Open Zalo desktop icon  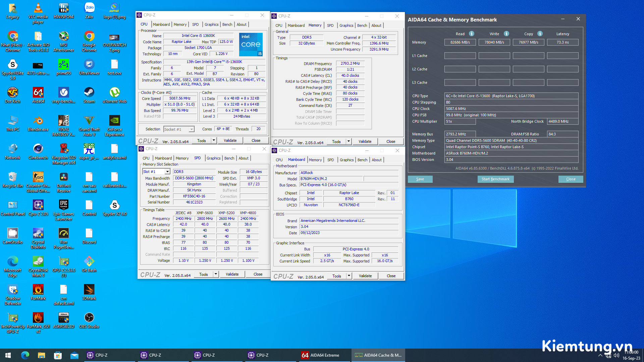89,11
